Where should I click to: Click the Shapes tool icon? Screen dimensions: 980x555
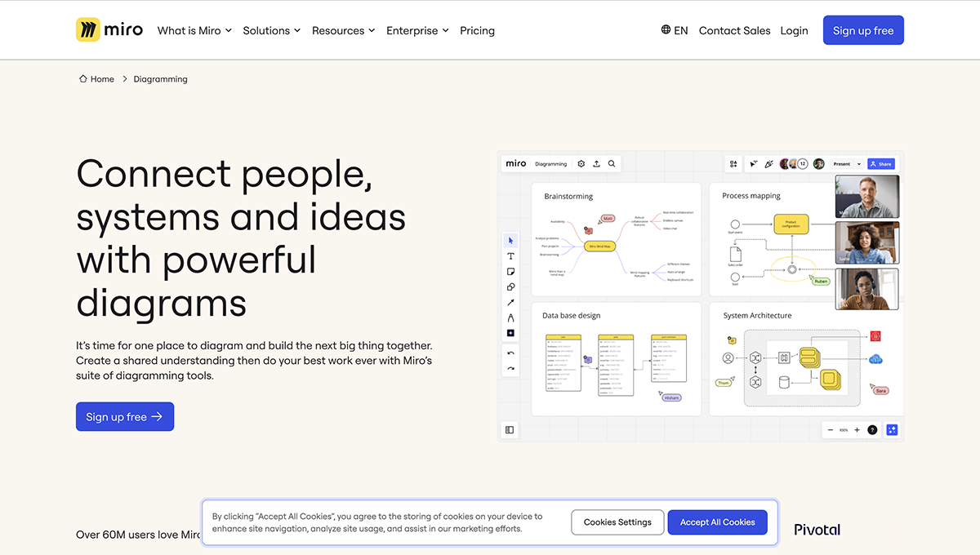click(x=510, y=287)
